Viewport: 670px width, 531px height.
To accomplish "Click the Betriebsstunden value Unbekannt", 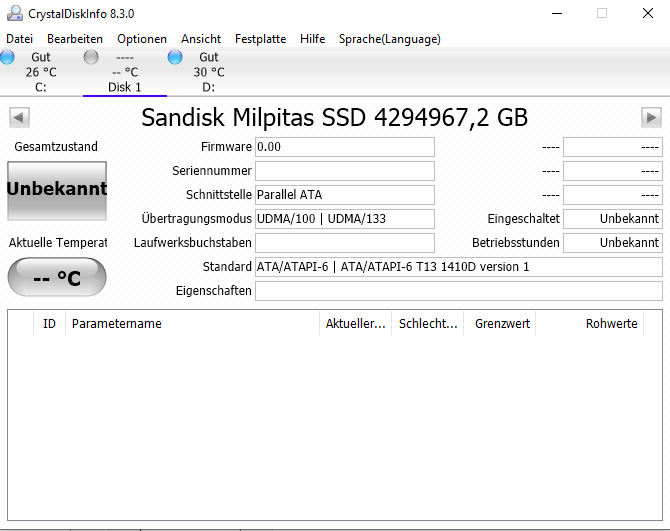I will coord(613,243).
